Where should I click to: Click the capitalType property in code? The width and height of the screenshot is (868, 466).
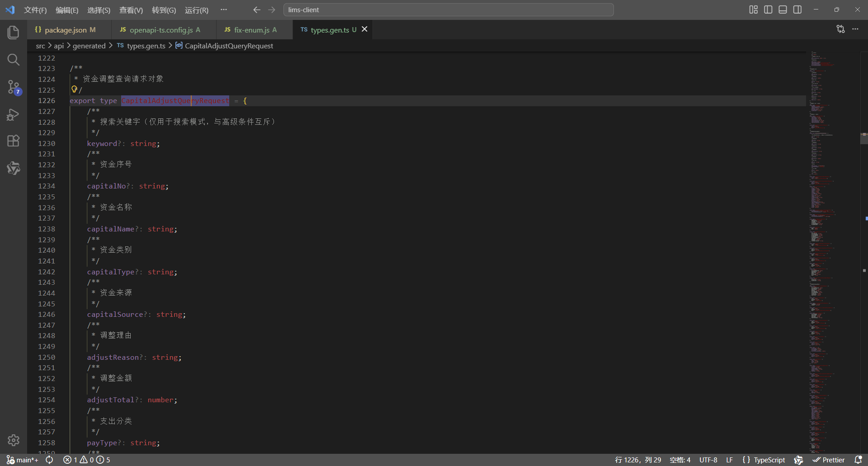point(111,272)
